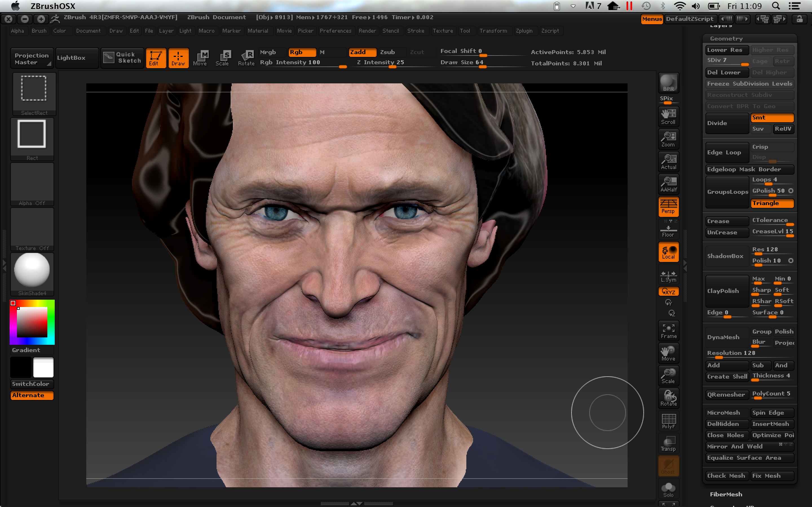Click the PolyF polygon fill icon
This screenshot has width=812, height=507.
[x=668, y=421]
